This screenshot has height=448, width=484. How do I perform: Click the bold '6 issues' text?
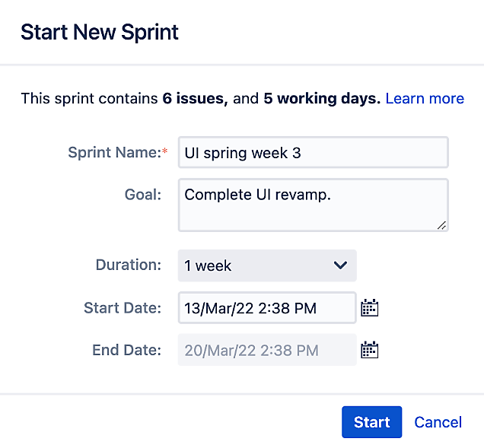[195, 98]
